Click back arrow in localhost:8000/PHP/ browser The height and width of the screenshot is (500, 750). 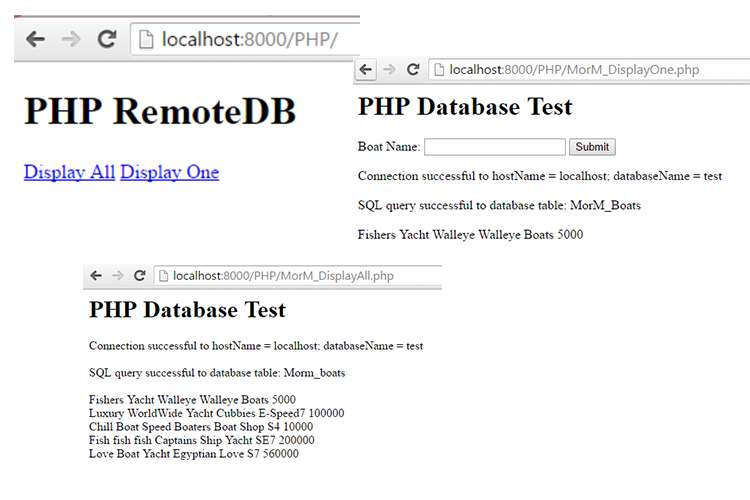[x=35, y=39]
